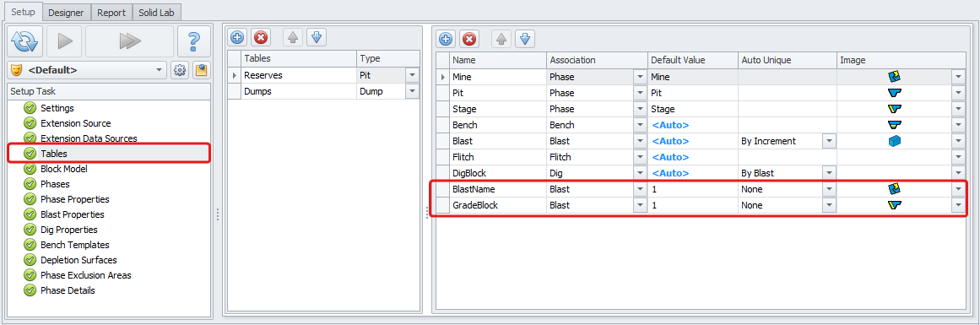This screenshot has height=325, width=980.
Task: Select Blast Properties setup task
Action: click(72, 214)
